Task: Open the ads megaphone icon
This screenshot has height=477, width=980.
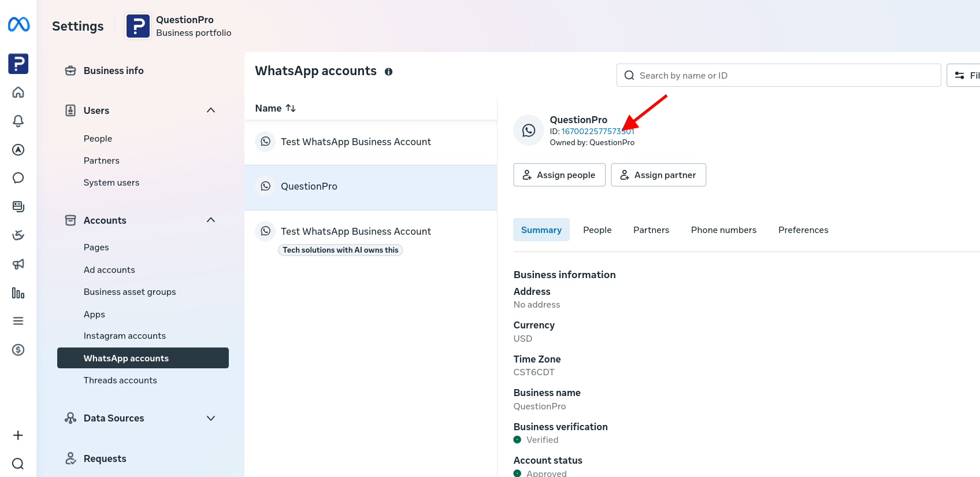Action: point(18,264)
